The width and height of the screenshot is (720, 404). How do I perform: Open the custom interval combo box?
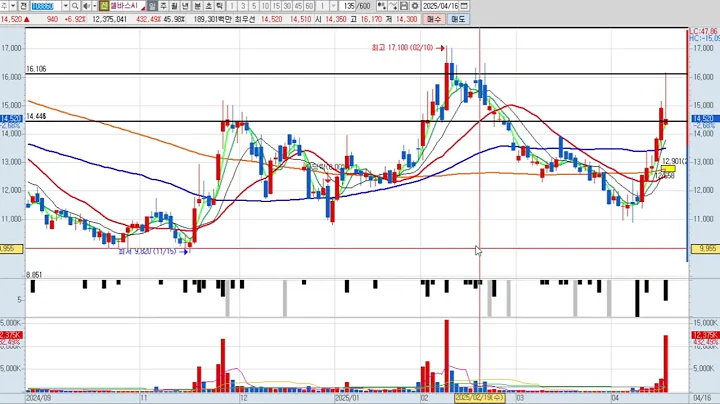(327, 6)
